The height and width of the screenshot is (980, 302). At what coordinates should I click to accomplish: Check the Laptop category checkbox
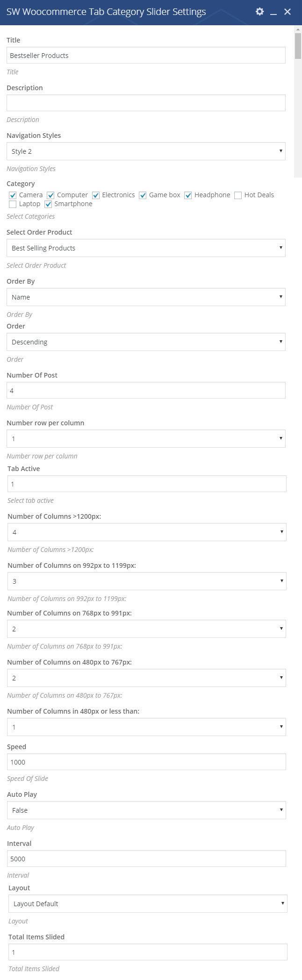click(13, 204)
